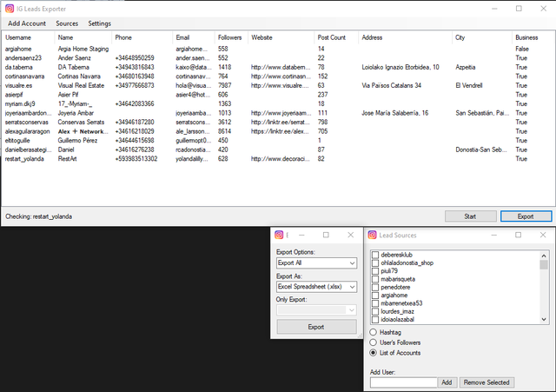Focus the Add User text field
The width and height of the screenshot is (556, 392).
point(402,382)
